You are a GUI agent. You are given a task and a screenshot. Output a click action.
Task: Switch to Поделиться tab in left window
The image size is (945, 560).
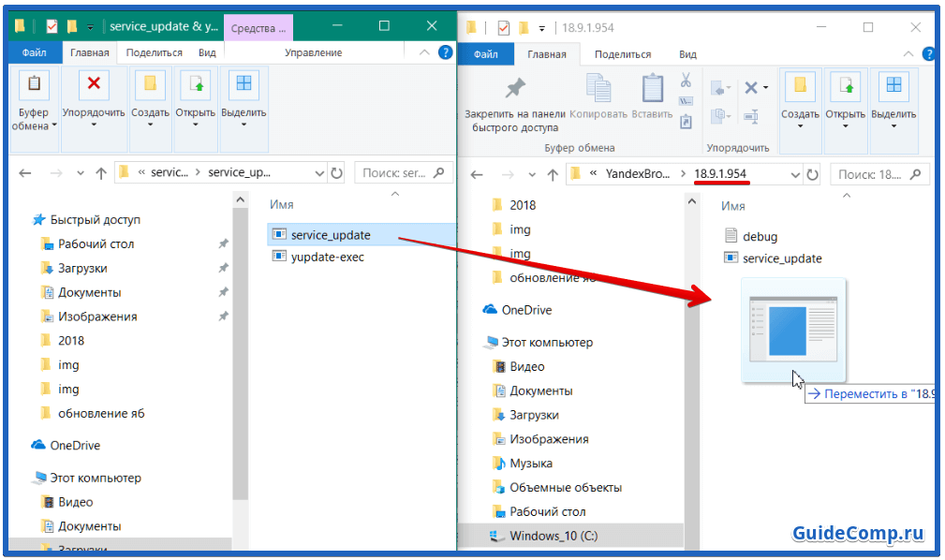[154, 52]
